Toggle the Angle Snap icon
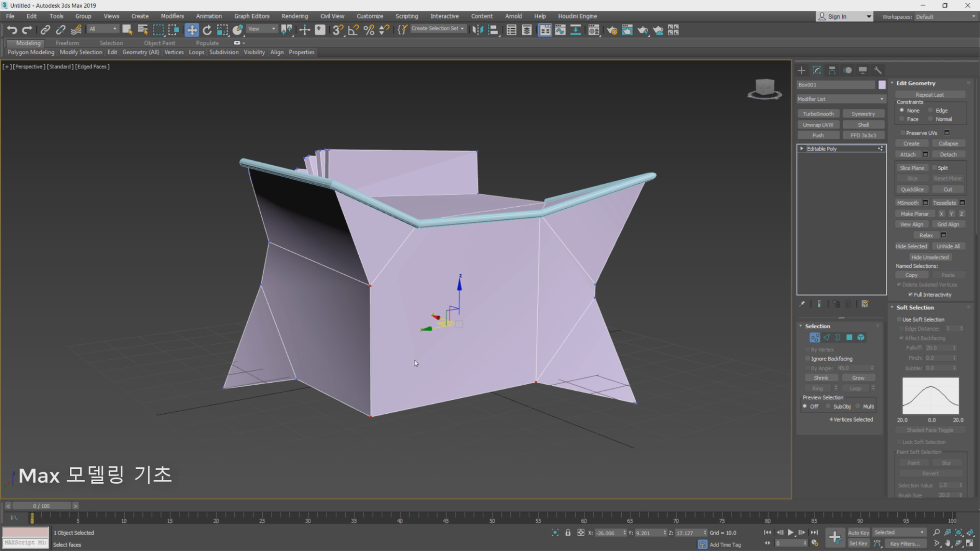Image resolution: width=980 pixels, height=551 pixels. [353, 30]
